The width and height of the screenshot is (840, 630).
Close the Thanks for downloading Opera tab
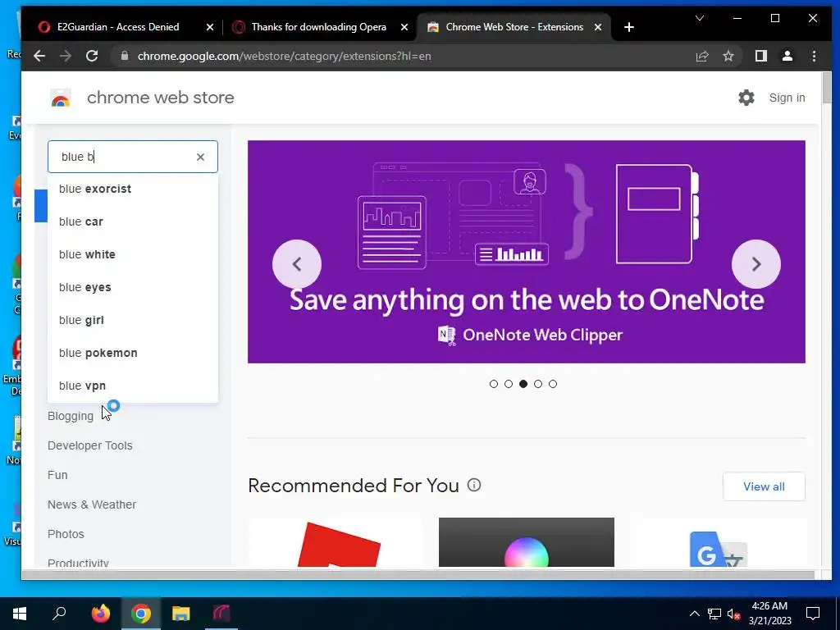pos(404,27)
